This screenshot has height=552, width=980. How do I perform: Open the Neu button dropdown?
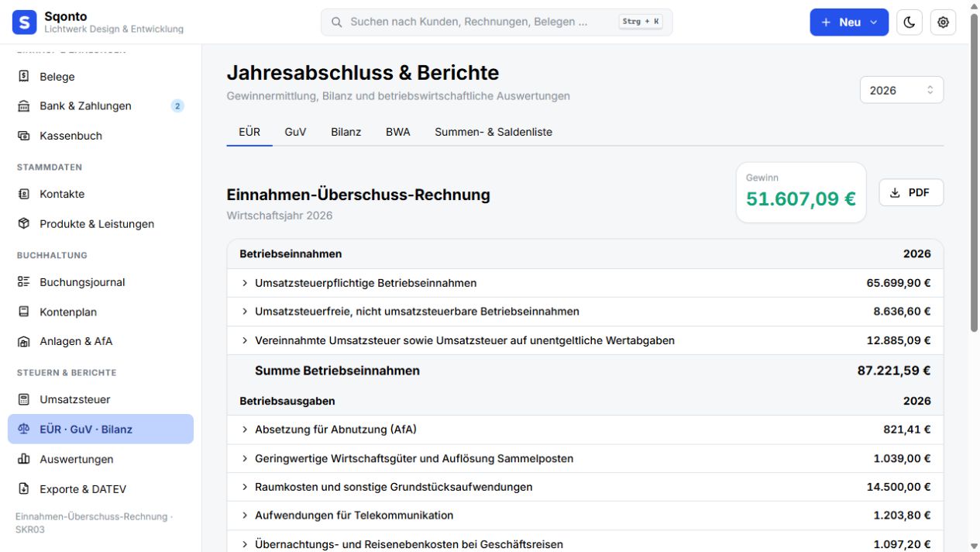pyautogui.click(x=849, y=22)
